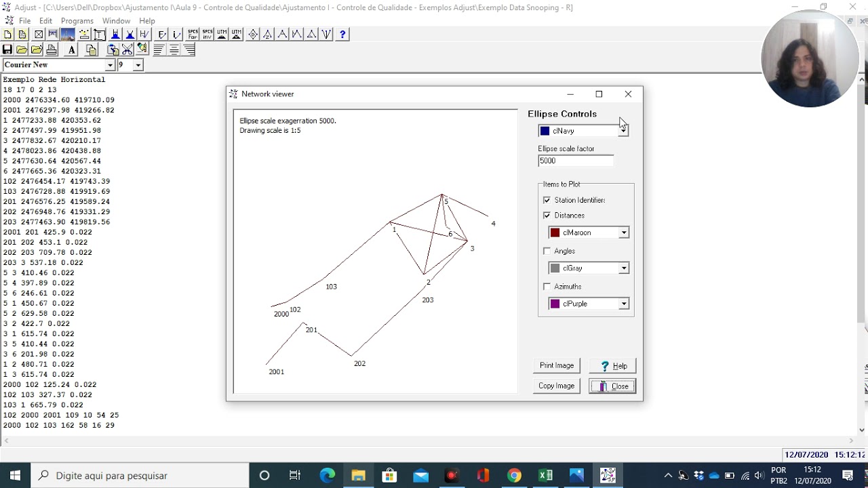The image size is (868, 488).
Task: Open the Programs menu
Action: (x=77, y=20)
